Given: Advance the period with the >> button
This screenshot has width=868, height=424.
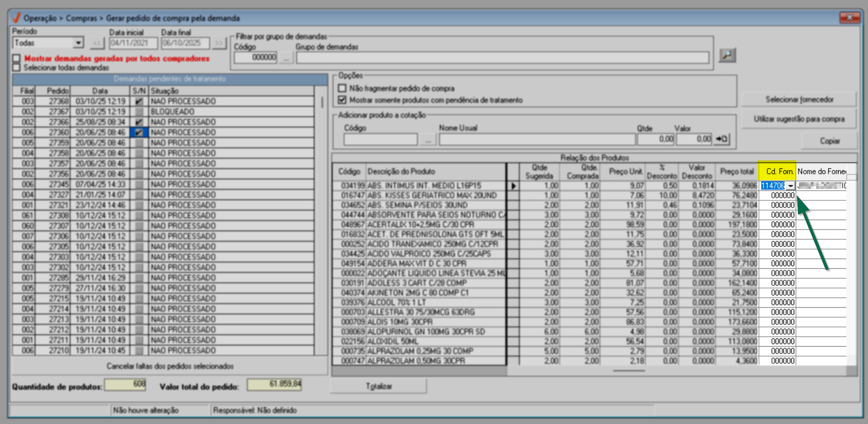Looking at the screenshot, I should click(x=219, y=43).
